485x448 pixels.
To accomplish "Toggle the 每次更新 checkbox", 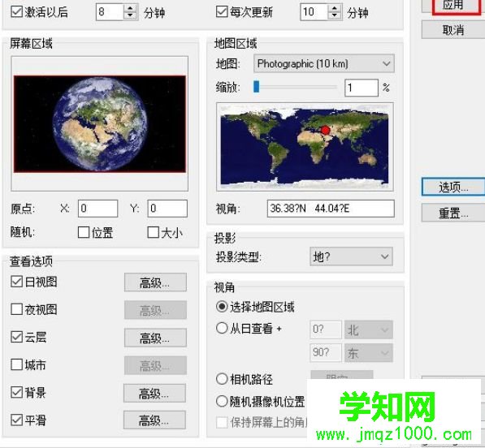I will [222, 11].
